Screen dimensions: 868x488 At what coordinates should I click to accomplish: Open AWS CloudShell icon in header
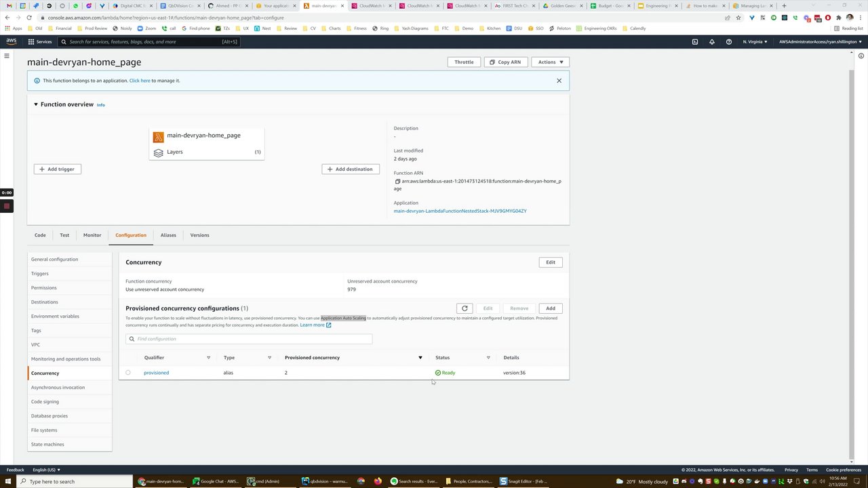pyautogui.click(x=694, y=41)
